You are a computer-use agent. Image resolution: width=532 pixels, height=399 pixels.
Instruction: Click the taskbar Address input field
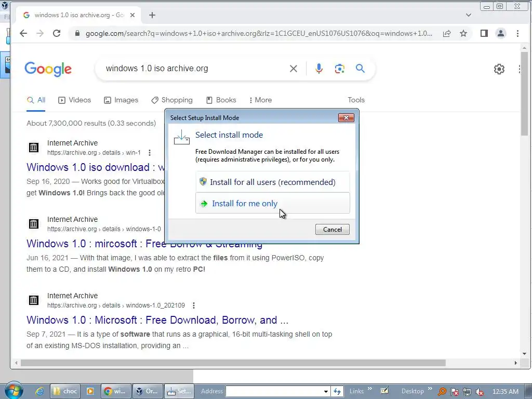tap(274, 391)
